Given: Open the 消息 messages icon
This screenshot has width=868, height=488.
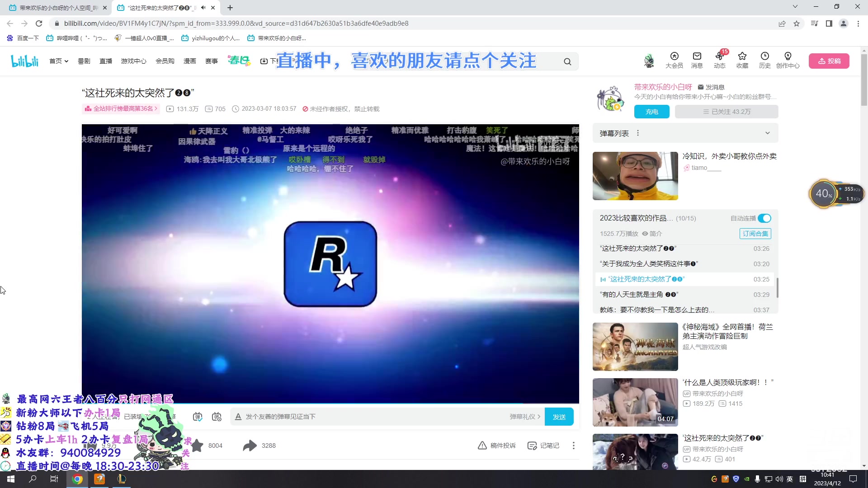Looking at the screenshot, I should click(x=697, y=60).
